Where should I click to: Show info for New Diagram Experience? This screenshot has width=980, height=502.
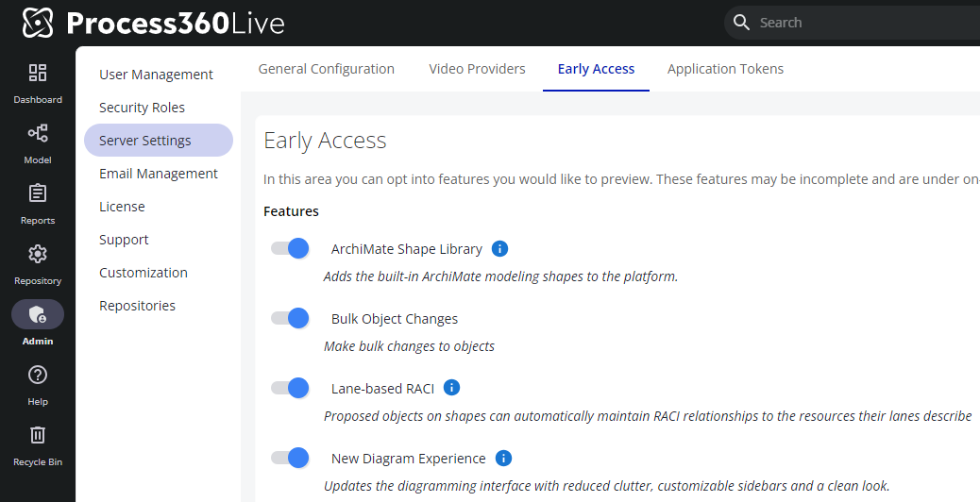tap(503, 459)
